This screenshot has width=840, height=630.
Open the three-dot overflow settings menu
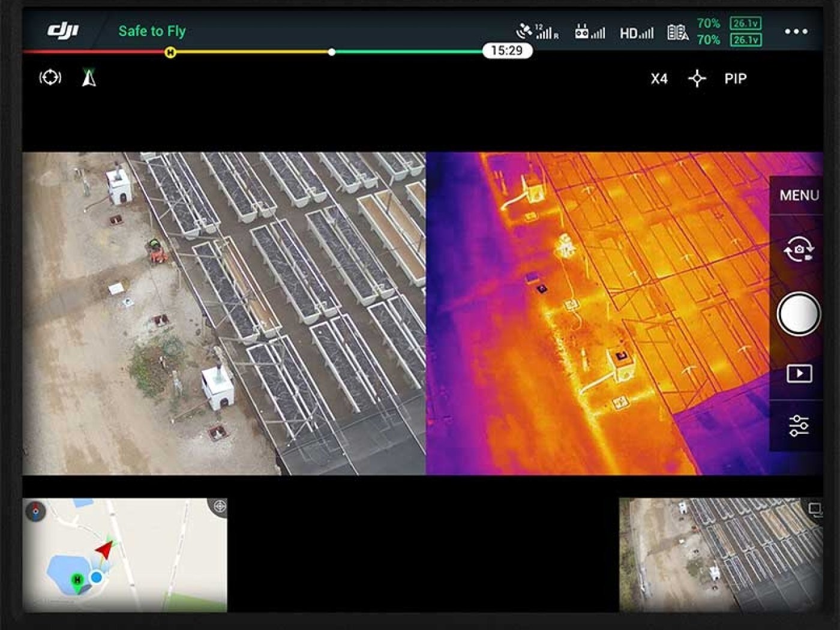click(796, 31)
